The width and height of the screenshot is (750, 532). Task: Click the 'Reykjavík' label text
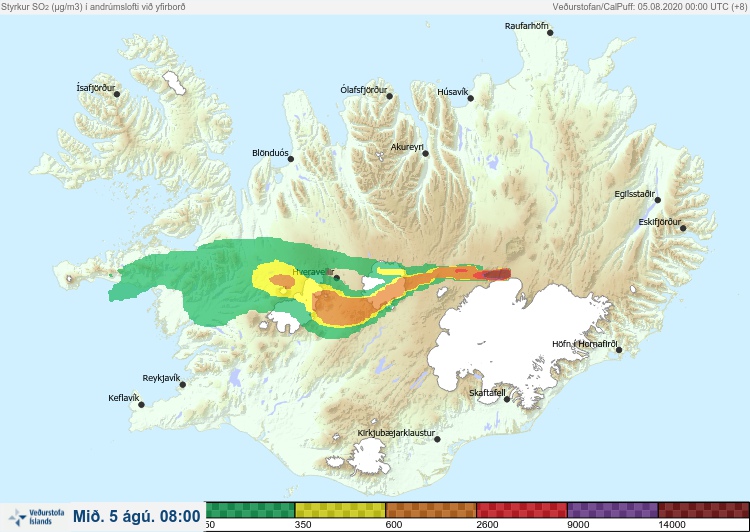(162, 378)
